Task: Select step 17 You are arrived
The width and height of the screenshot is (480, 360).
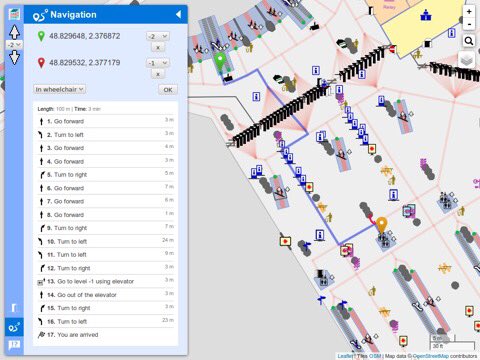Action: pos(106,335)
